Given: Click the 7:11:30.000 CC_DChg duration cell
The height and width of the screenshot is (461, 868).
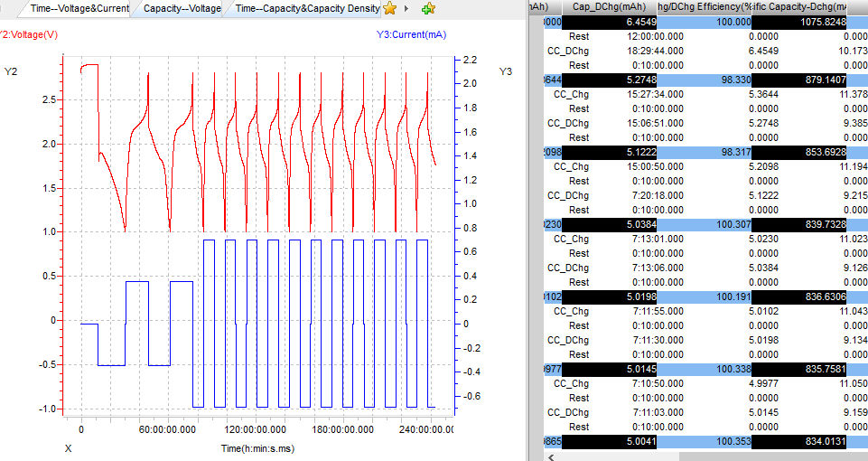Looking at the screenshot, I should click(x=658, y=340).
